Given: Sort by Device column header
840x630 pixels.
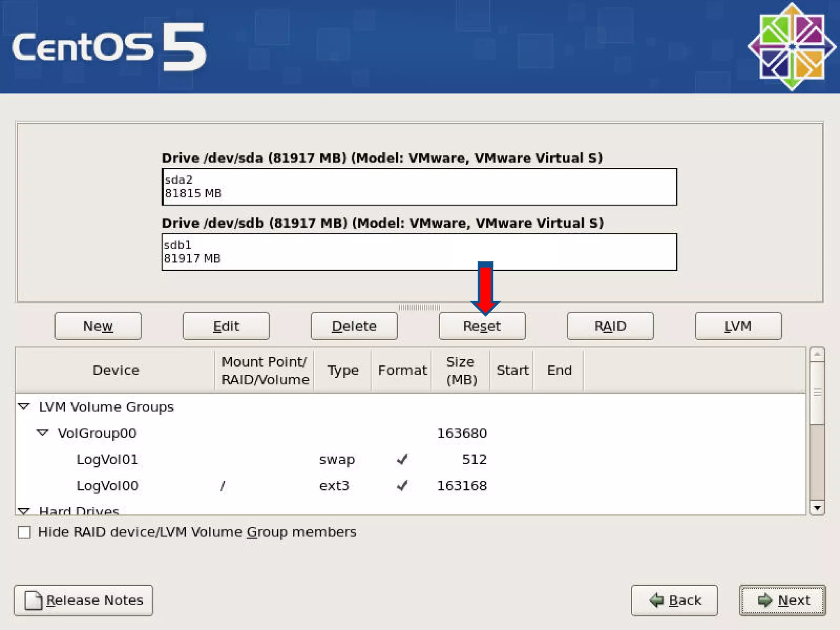Looking at the screenshot, I should click(x=116, y=370).
